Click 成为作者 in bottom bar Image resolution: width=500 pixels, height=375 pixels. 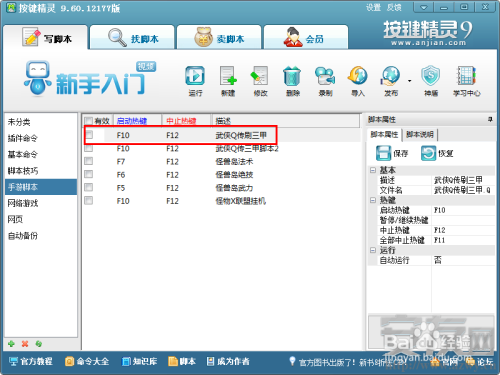[x=228, y=361]
